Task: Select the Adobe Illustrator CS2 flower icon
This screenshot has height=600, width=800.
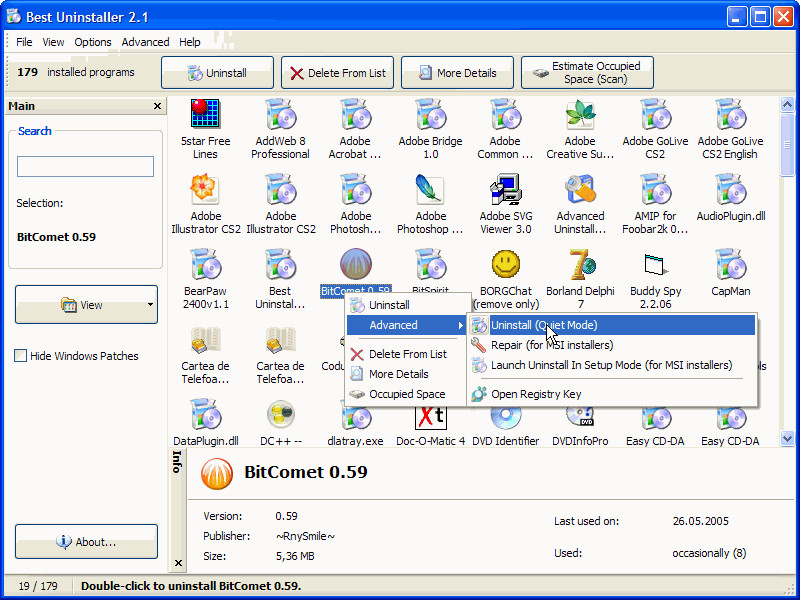Action: coord(205,189)
